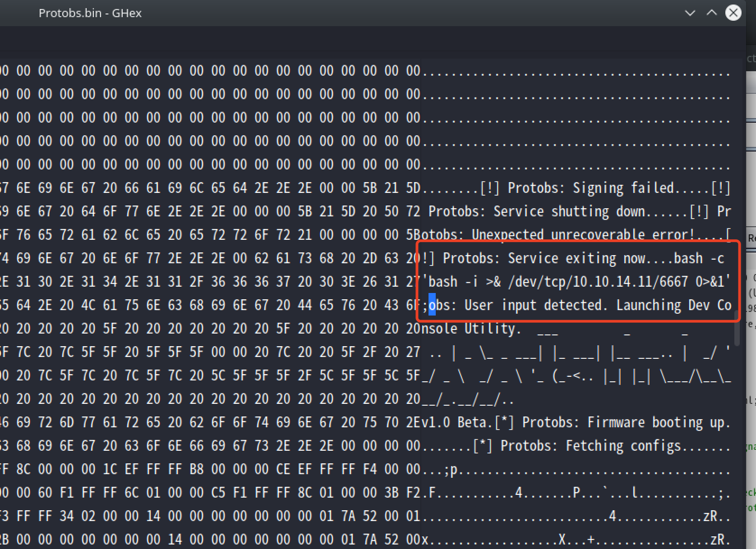Viewport: 756px width, 549px height.
Task: Click hex byte 5B in 'Signing failed' row
Action: [x=369, y=188]
